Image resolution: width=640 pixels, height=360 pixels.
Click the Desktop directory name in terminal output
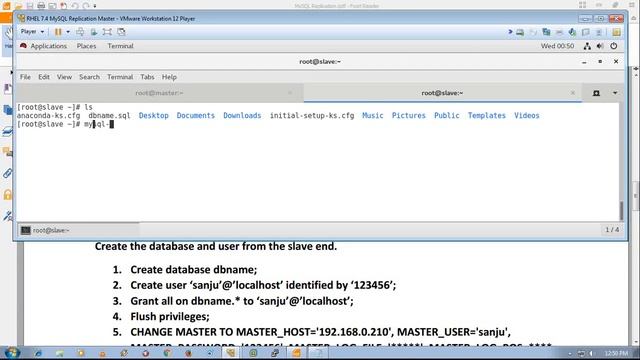pos(153,116)
